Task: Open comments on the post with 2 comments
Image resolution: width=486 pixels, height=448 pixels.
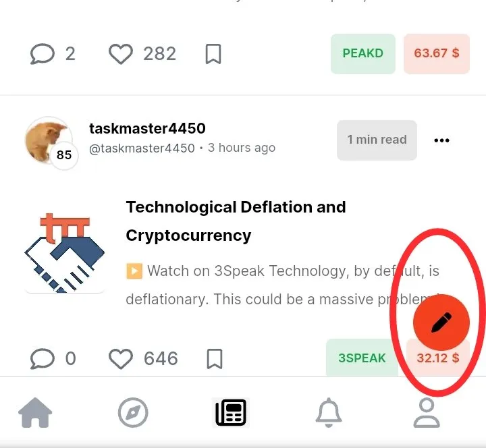Action: (x=42, y=54)
